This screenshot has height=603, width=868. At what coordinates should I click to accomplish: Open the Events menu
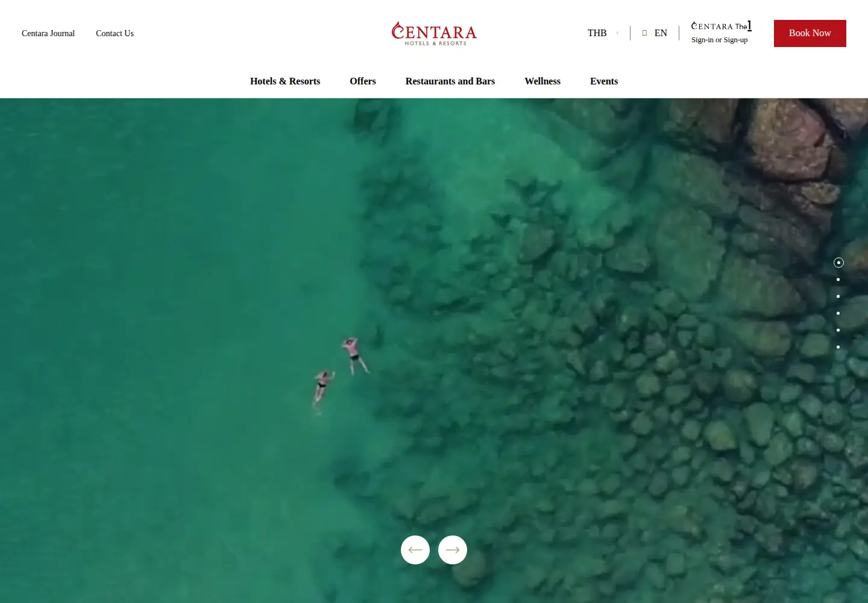[604, 81]
